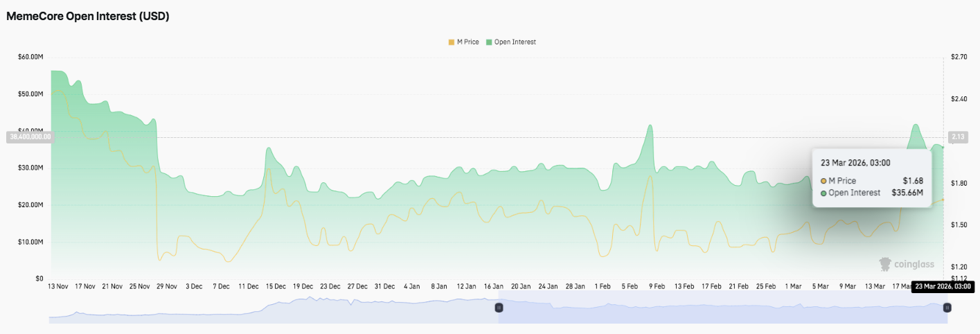Click the 16 Jan date on x-axis
Viewport: 980px width, 334px height.
493,286
